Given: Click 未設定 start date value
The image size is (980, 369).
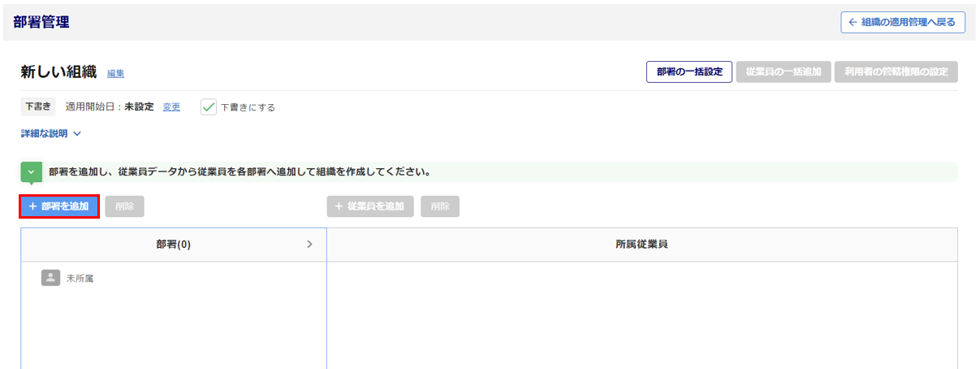Looking at the screenshot, I should click(139, 106).
